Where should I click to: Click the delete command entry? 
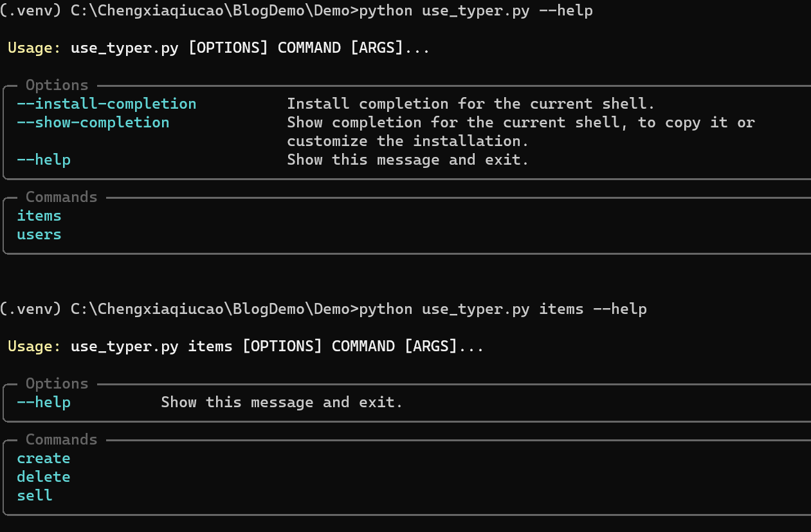pyautogui.click(x=44, y=477)
